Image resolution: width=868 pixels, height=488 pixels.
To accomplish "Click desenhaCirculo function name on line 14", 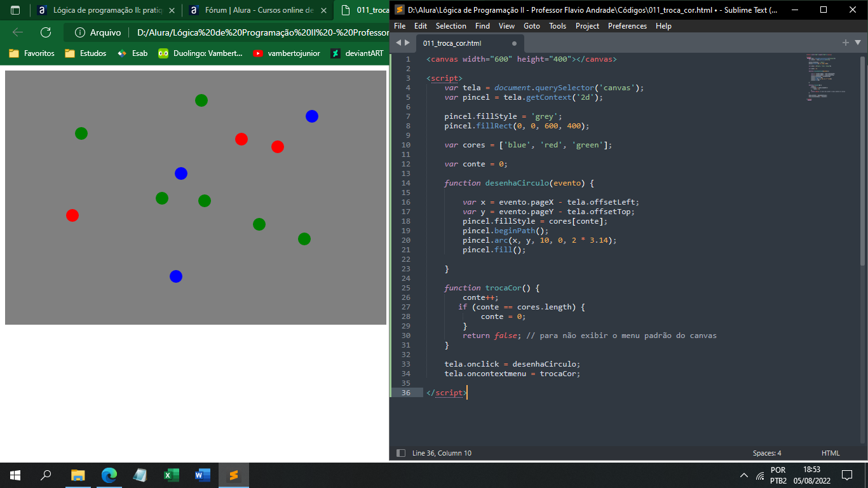I will tap(517, 183).
